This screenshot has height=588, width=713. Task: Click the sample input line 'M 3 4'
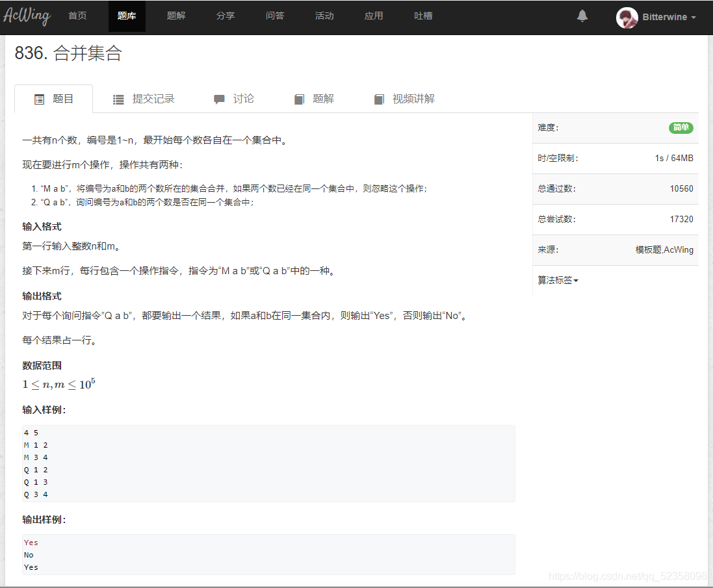pyautogui.click(x=36, y=457)
